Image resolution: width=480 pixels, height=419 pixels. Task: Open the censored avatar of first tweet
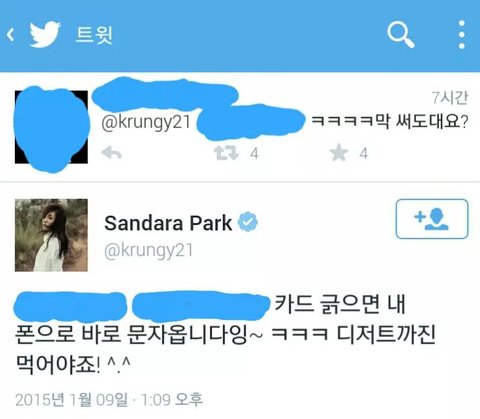pos(51,127)
